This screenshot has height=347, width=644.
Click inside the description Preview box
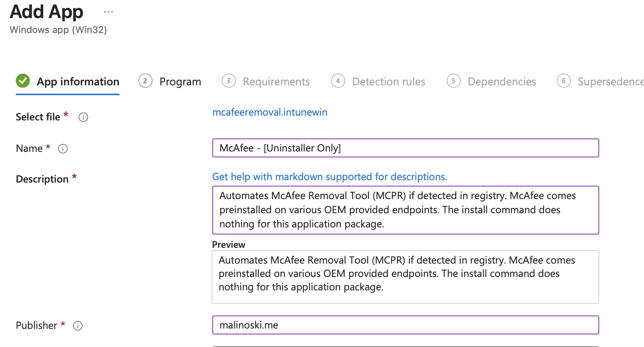405,277
